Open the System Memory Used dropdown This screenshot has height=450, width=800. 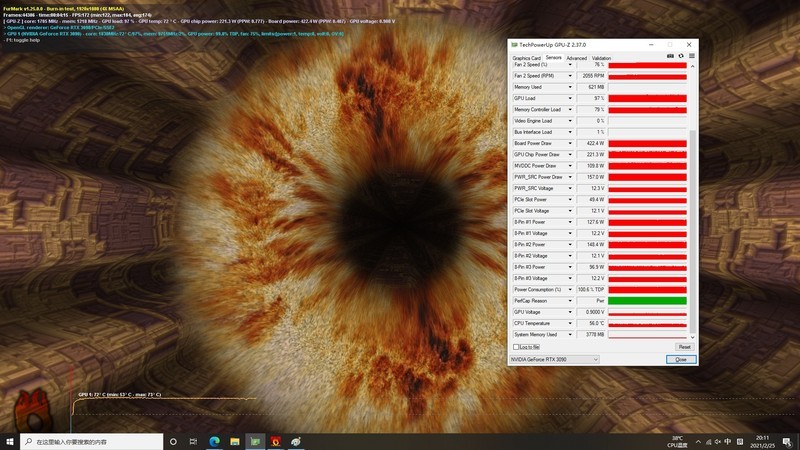click(x=570, y=335)
